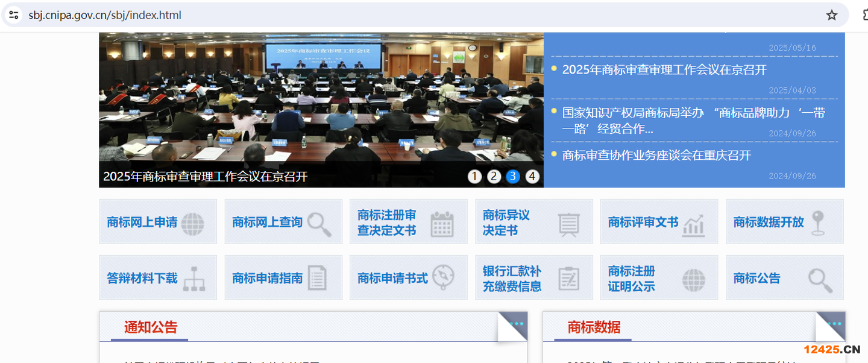Click the compass icon beside 商标申请书式
This screenshot has height=363, width=868.
(x=443, y=277)
